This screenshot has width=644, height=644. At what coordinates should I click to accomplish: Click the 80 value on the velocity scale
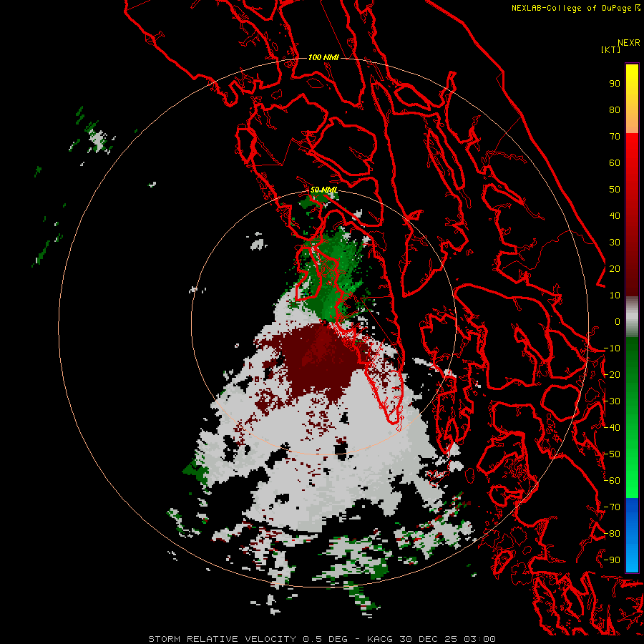(x=615, y=109)
